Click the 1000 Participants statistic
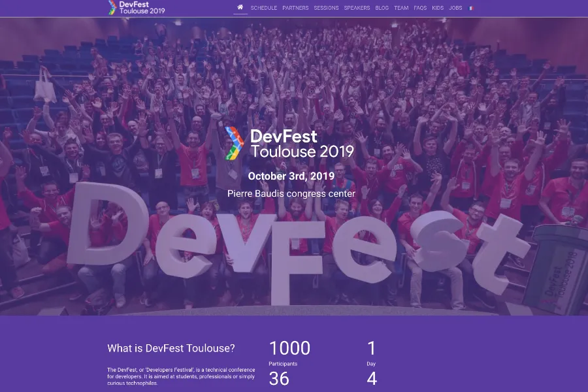Screen dimensions: 588x392 coord(289,353)
